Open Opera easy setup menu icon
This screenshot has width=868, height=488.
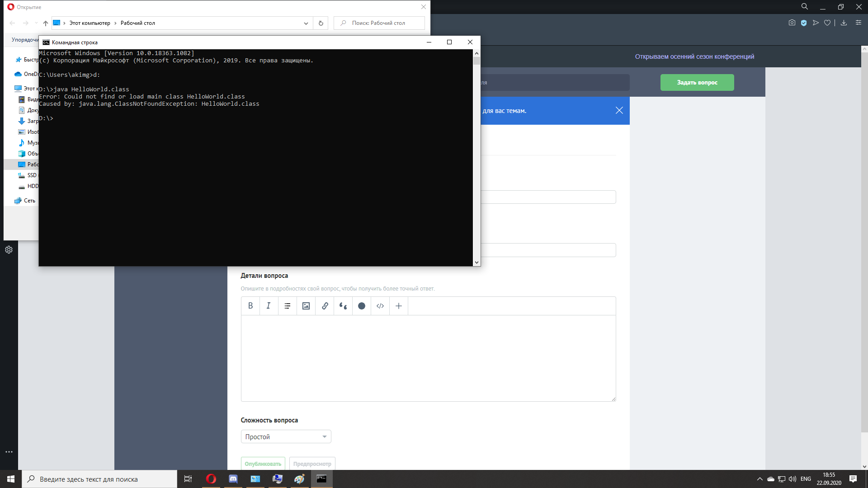pyautogui.click(x=859, y=23)
